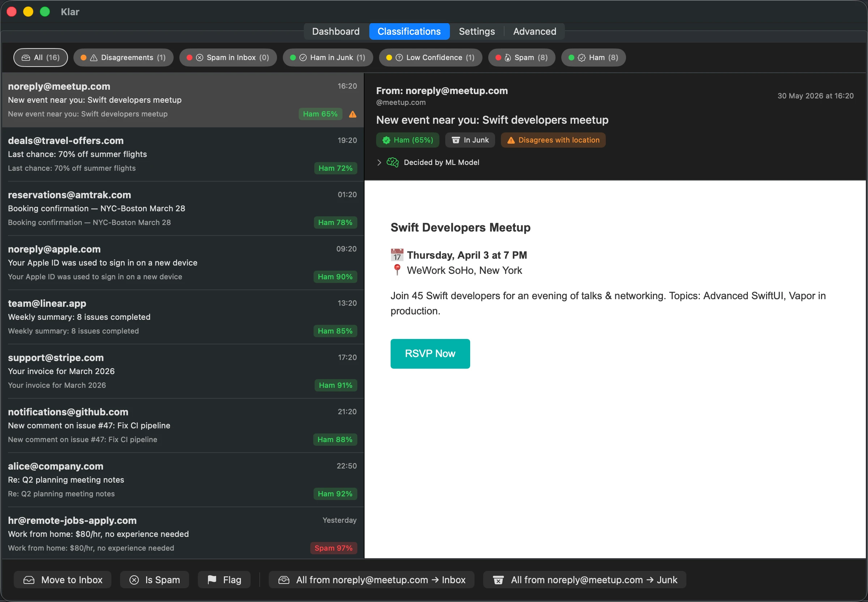This screenshot has height=602, width=868.
Task: Select the deals@travel-offers.com message
Action: pyautogui.click(x=183, y=154)
